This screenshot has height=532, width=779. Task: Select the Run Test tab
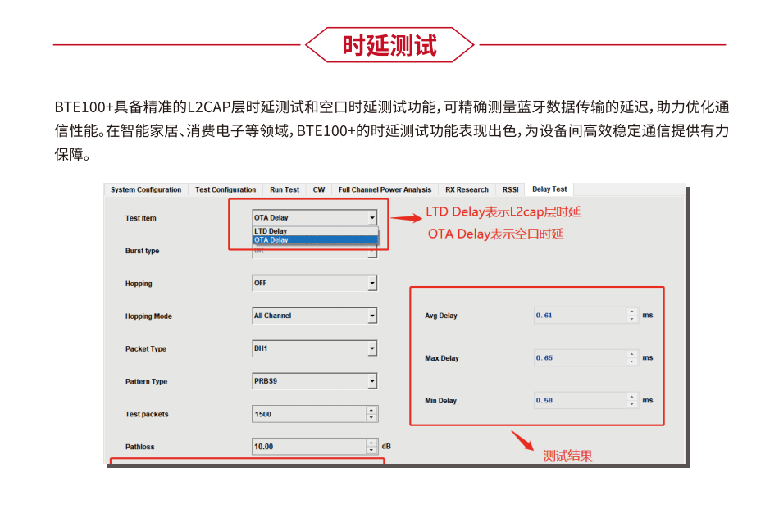click(x=285, y=190)
